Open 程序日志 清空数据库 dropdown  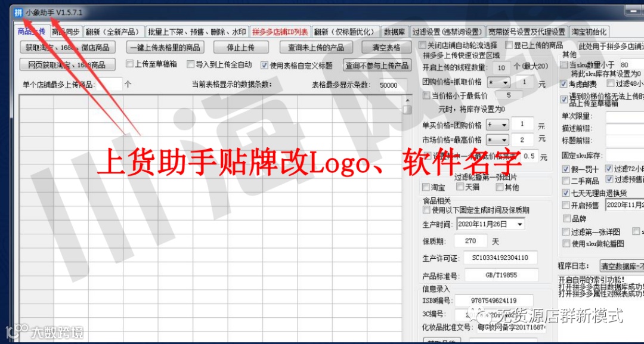[622, 266]
